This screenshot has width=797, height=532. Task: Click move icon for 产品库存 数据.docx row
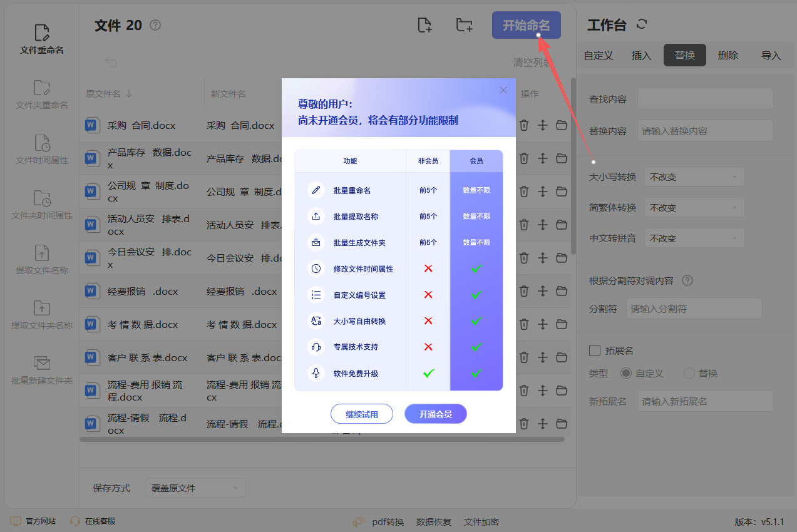click(x=543, y=158)
